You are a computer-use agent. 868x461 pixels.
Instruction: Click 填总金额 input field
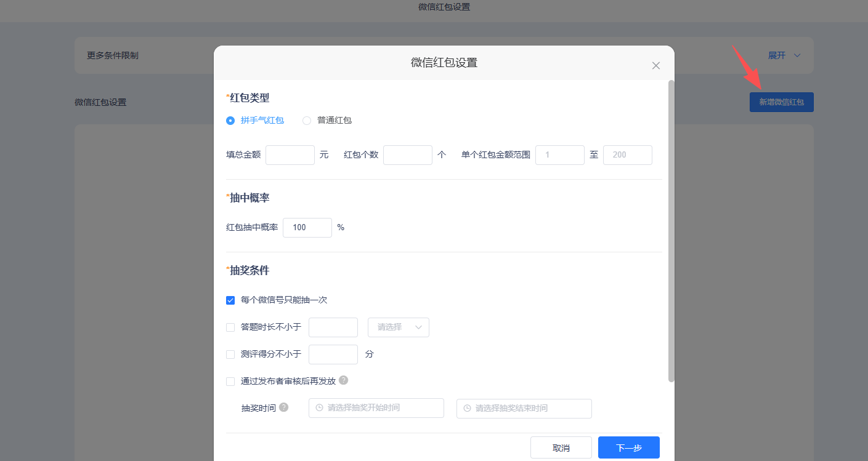290,155
